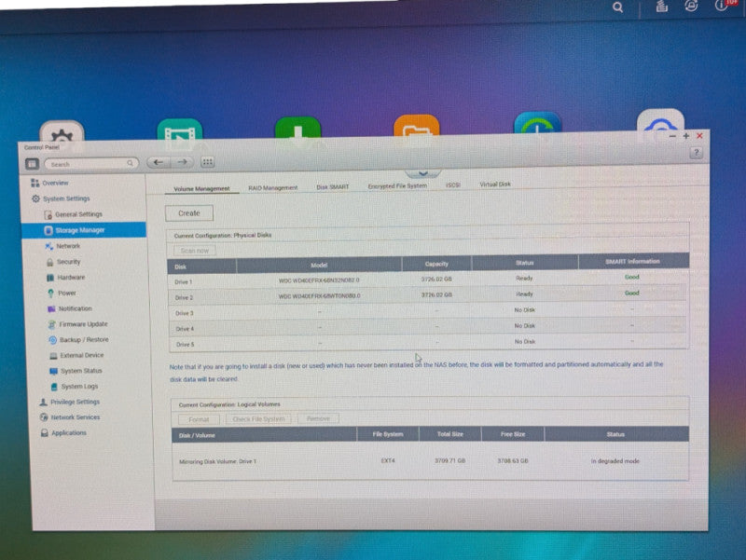Click the Remove button
The width and height of the screenshot is (746, 560).
(x=318, y=418)
